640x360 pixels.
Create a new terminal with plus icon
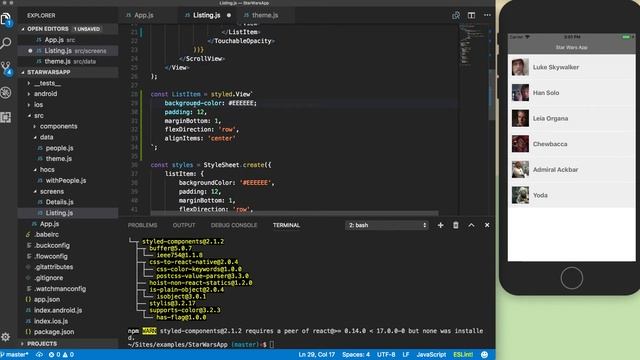[x=440, y=225]
